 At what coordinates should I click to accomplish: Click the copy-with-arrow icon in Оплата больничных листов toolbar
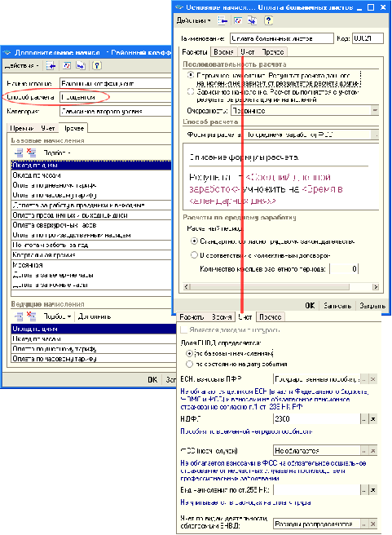253,20
